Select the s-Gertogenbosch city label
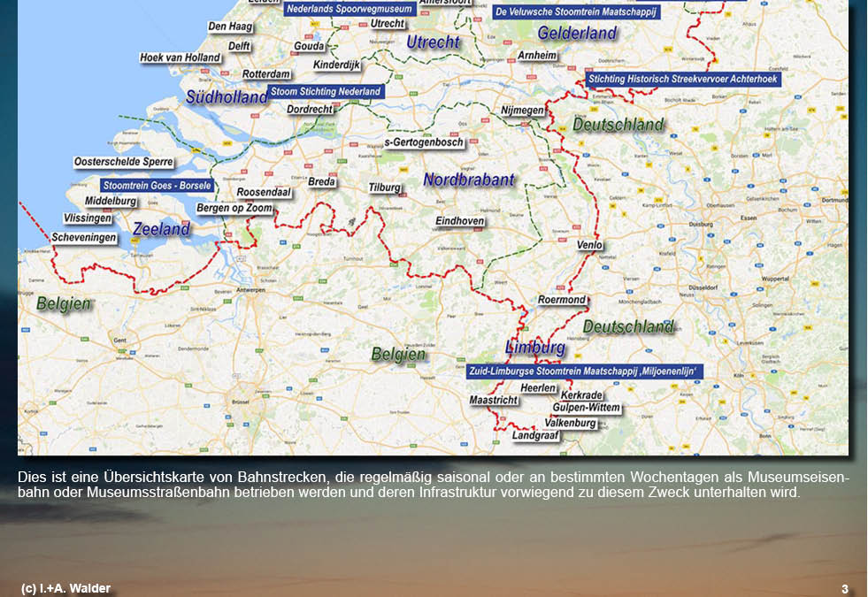The image size is (868, 597). [x=424, y=142]
